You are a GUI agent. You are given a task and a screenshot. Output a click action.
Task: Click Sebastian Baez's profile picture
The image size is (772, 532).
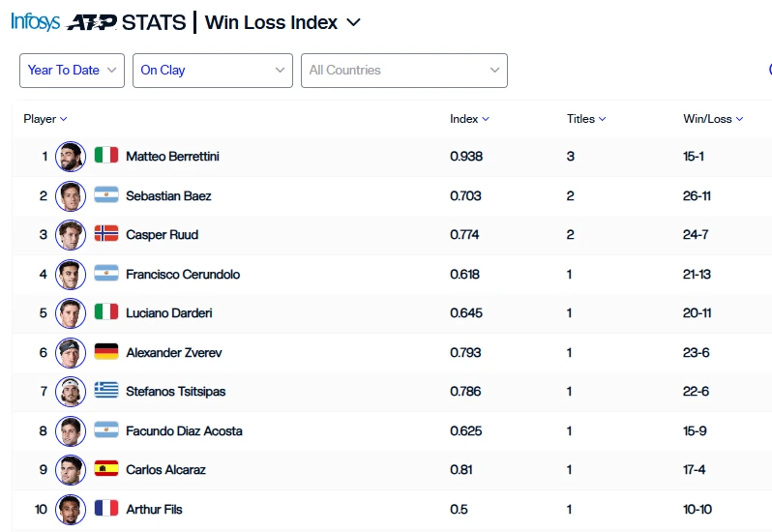(x=71, y=195)
